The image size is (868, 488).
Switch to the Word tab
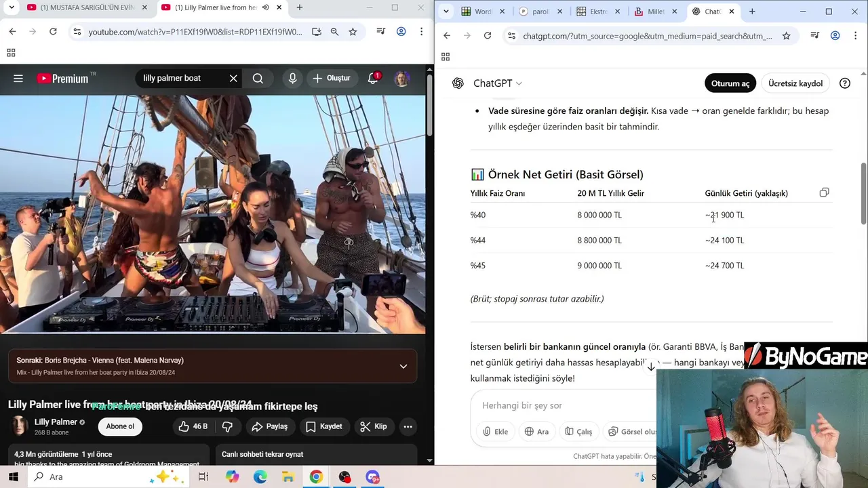click(483, 12)
